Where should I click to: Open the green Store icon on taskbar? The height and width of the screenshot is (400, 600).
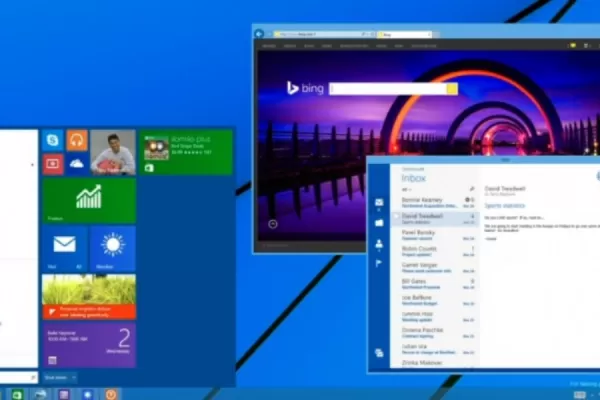[x=17, y=394]
